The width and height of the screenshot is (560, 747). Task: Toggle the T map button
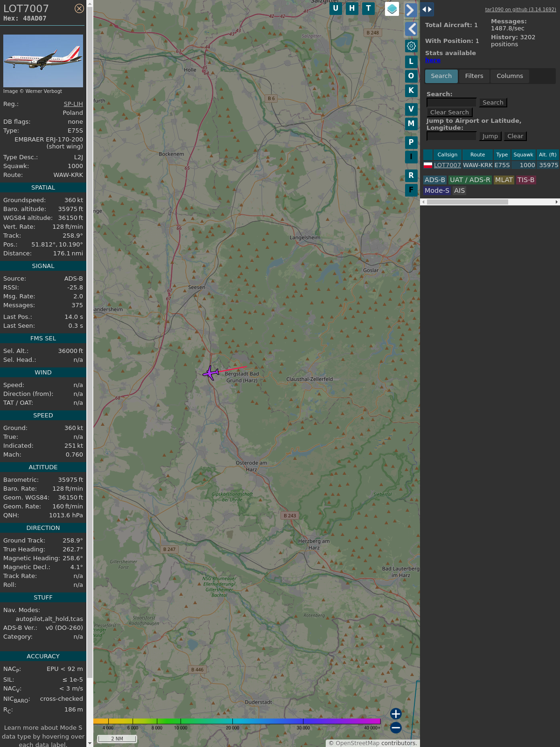pyautogui.click(x=369, y=8)
